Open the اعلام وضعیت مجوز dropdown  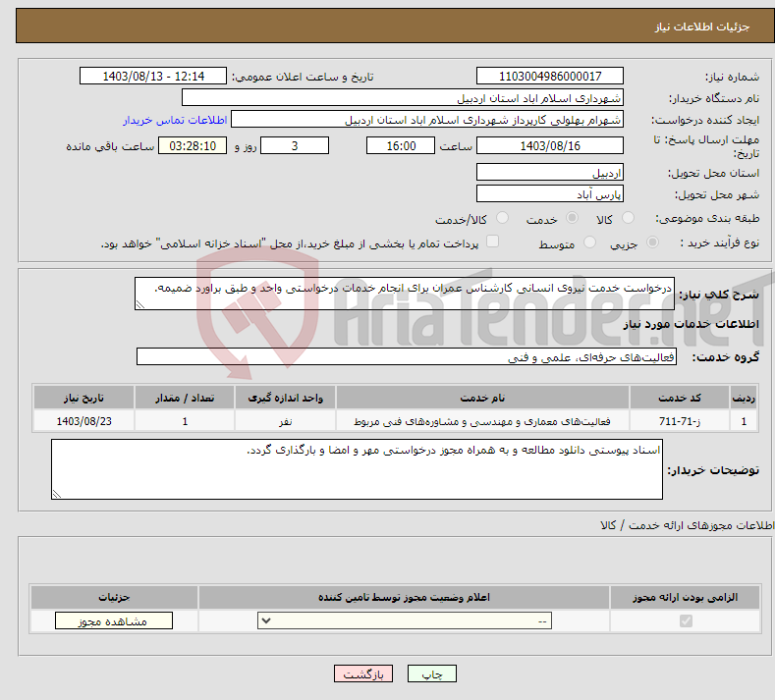pos(405,620)
